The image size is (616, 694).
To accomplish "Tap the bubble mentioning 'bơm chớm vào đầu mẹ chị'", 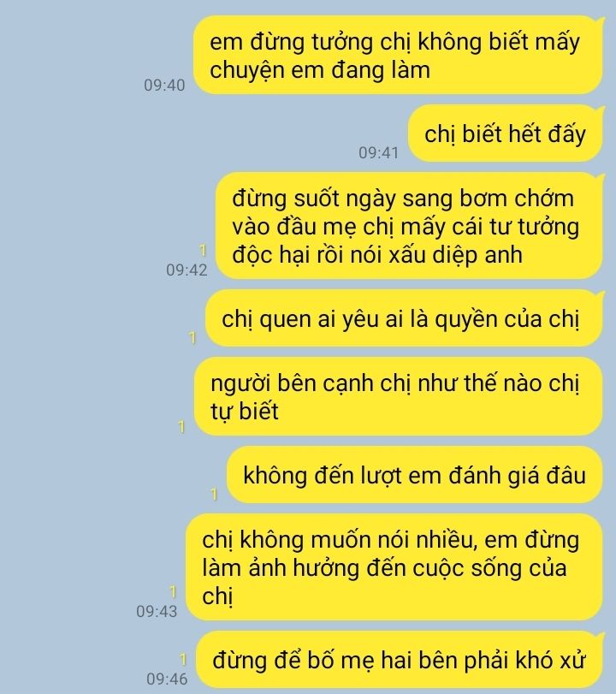I will tap(410, 226).
